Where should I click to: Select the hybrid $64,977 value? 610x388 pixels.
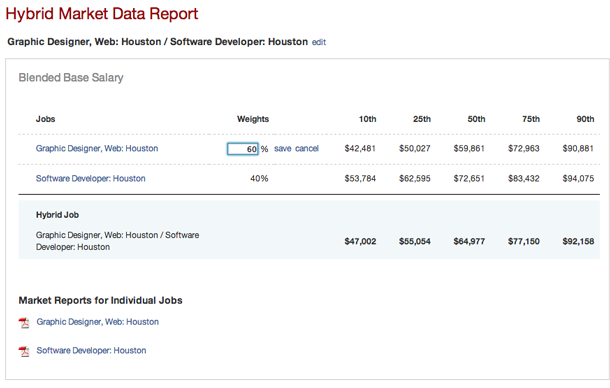(469, 241)
